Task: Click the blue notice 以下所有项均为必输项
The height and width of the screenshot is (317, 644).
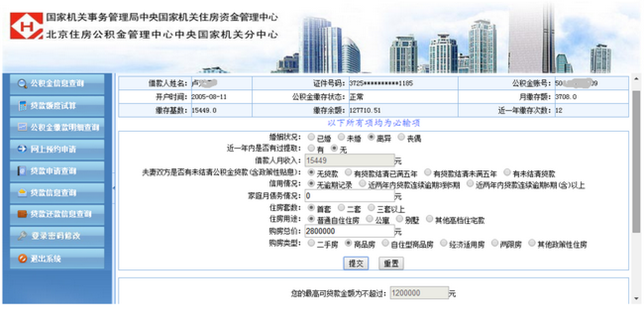Action: (374, 123)
